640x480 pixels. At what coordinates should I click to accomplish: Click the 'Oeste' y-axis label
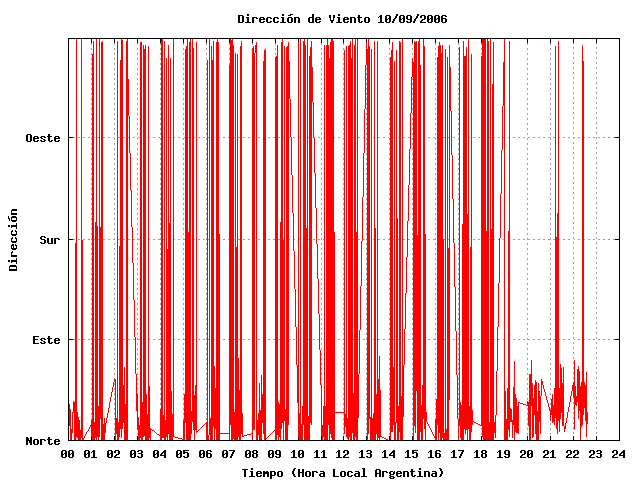click(43, 138)
